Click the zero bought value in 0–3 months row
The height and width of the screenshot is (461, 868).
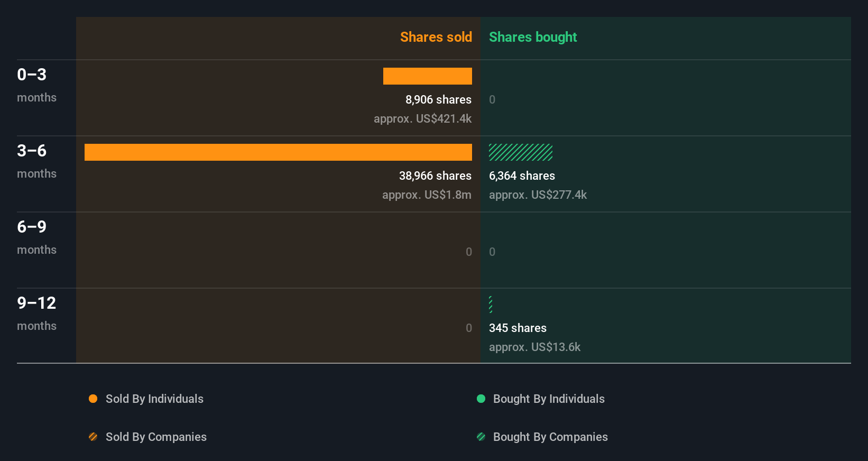point(492,99)
